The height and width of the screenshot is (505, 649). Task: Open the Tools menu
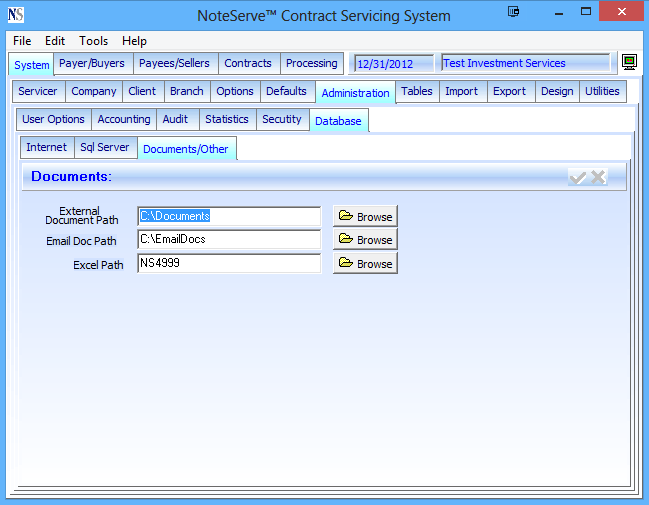(x=94, y=41)
